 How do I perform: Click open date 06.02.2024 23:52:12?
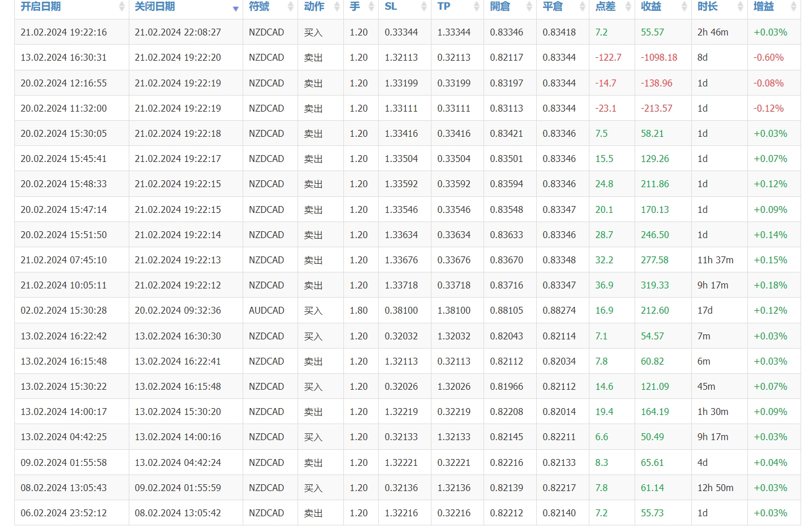pyautogui.click(x=64, y=513)
